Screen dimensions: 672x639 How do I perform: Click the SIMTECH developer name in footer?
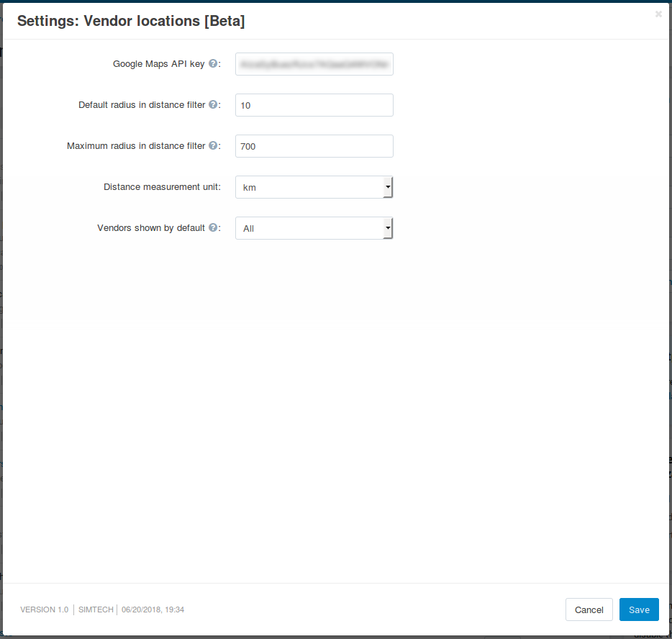pyautogui.click(x=96, y=609)
